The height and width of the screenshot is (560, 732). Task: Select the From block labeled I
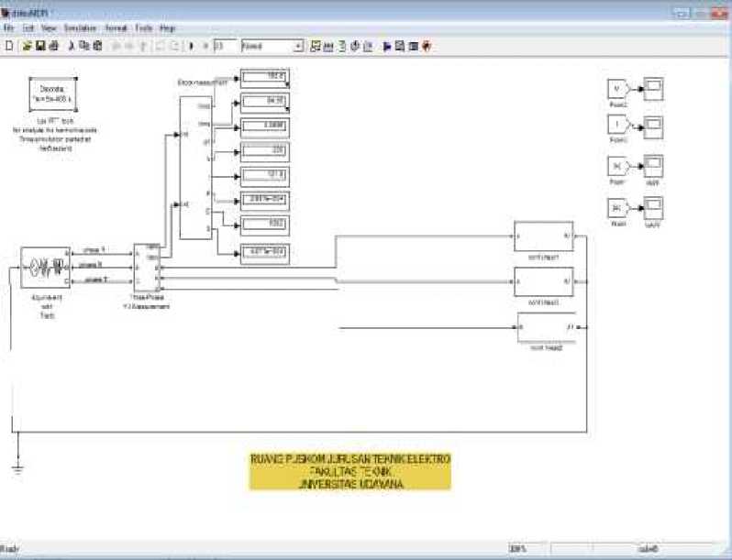tap(619, 125)
